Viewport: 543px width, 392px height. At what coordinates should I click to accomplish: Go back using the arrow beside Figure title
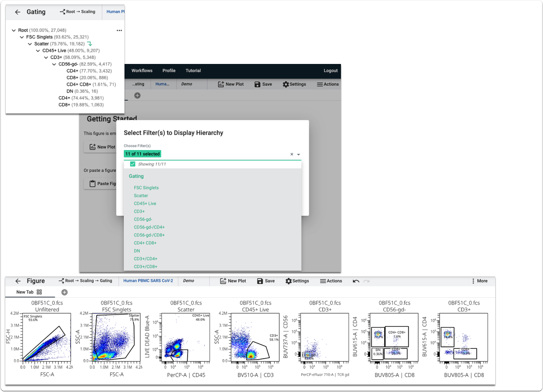click(18, 281)
